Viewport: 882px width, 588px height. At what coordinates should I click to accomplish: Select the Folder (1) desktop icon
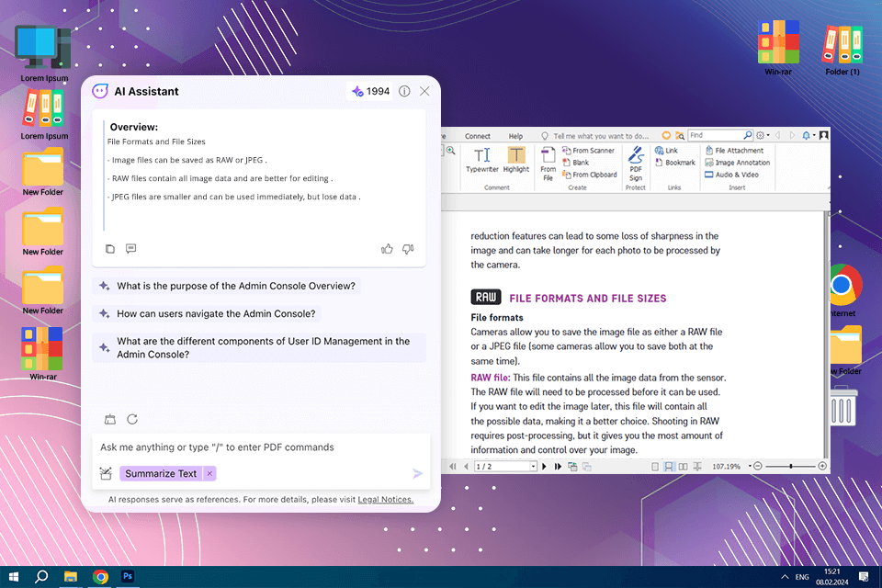(842, 50)
